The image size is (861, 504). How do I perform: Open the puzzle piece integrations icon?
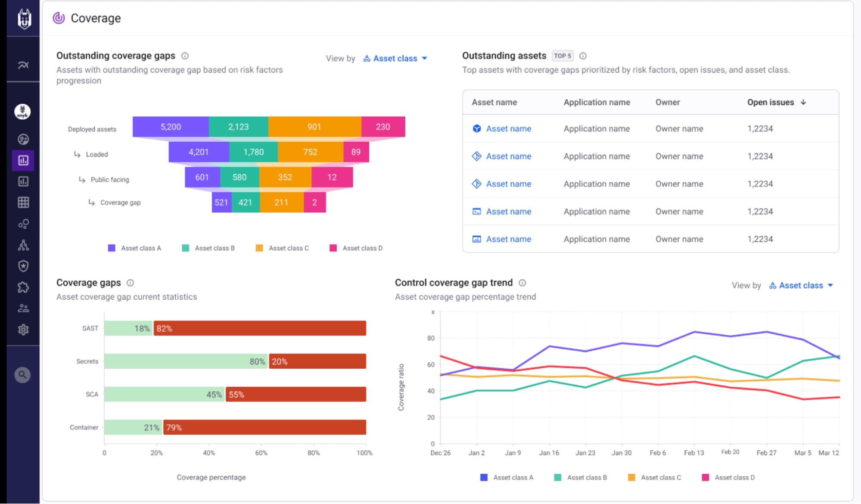coord(23,287)
